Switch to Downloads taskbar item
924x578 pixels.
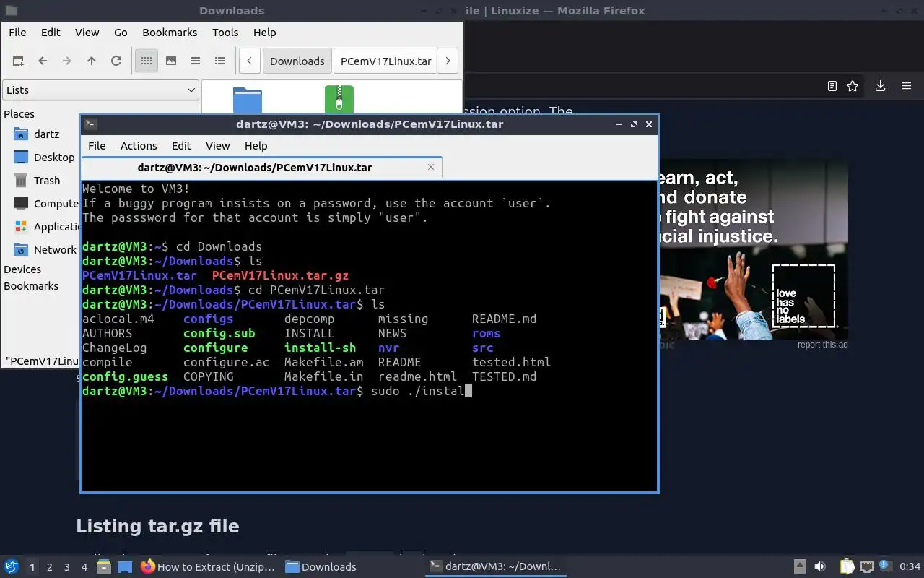(321, 567)
